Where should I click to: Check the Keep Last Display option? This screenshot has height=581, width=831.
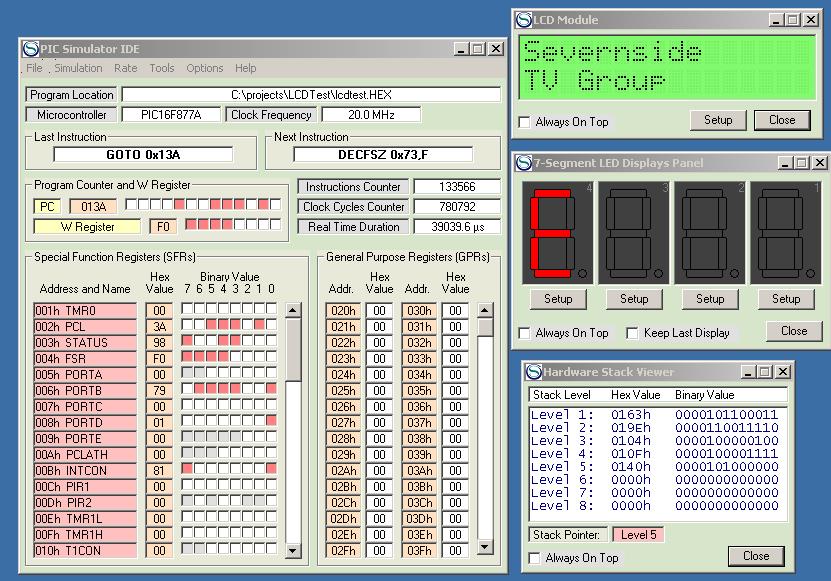(632, 333)
